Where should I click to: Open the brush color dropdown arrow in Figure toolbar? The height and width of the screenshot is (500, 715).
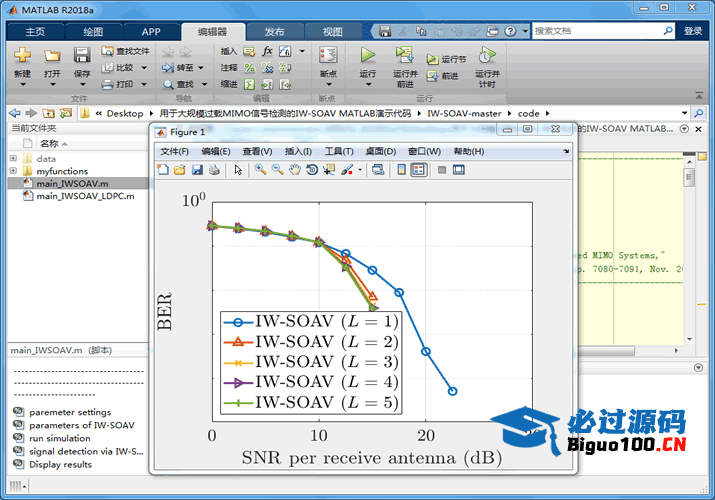pyautogui.click(x=360, y=170)
